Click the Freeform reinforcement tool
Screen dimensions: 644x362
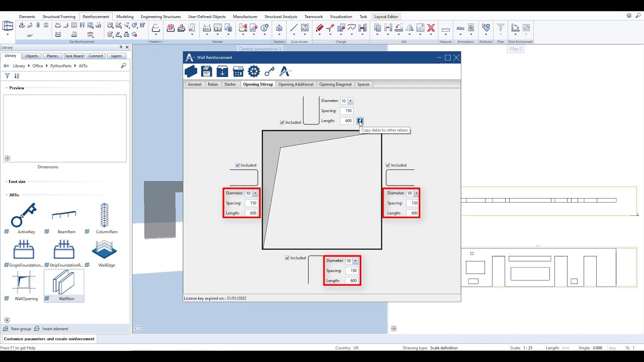pos(156,29)
